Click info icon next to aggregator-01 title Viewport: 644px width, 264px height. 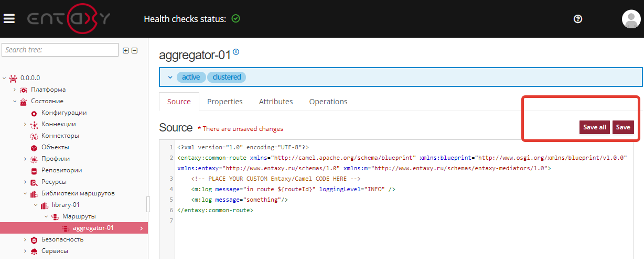coord(236,52)
